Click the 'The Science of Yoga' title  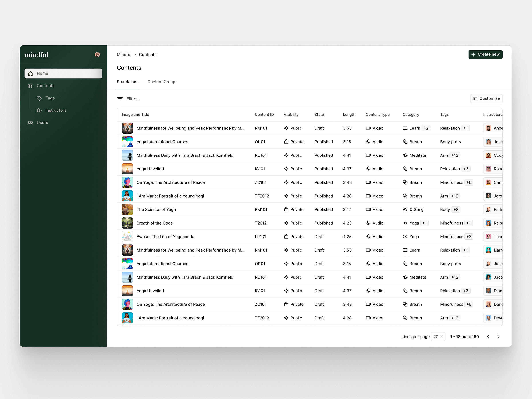[x=156, y=209]
